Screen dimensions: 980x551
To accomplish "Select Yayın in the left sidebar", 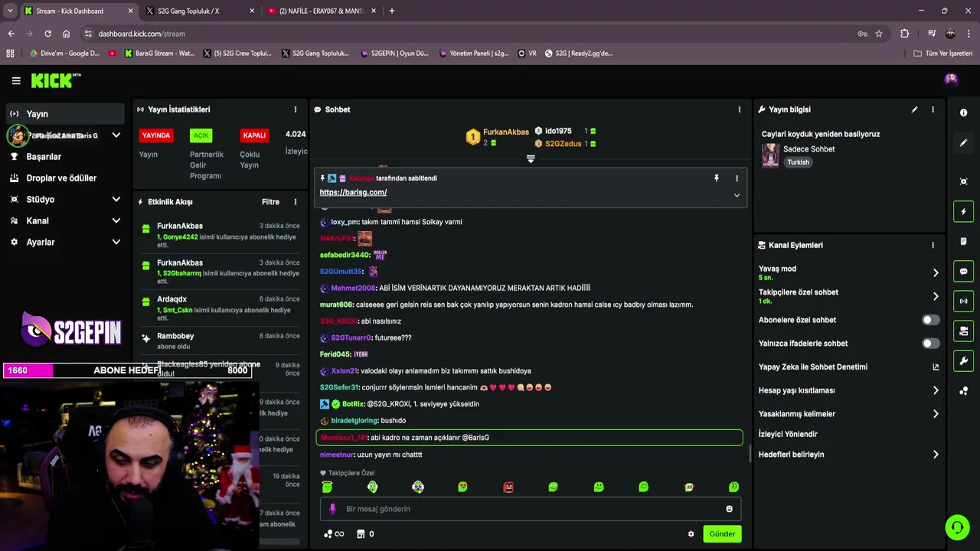I will pos(65,114).
